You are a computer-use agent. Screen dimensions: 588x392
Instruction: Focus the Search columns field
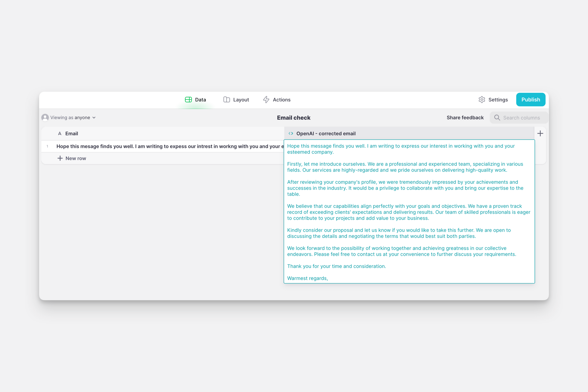click(x=522, y=118)
